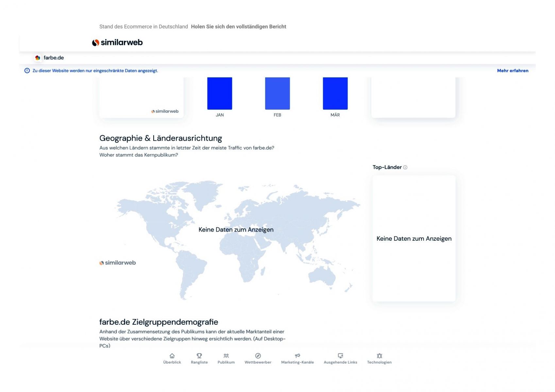Follow the Mehr erfahren link
This screenshot has width=555, height=392.
click(513, 71)
